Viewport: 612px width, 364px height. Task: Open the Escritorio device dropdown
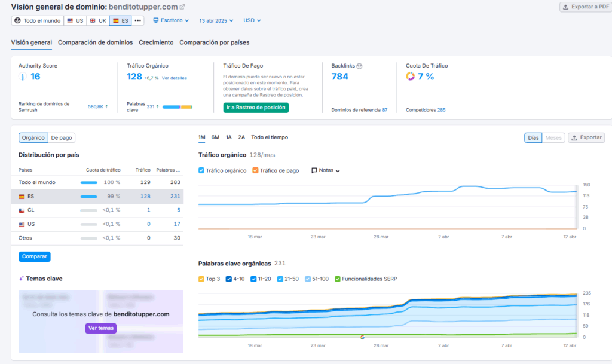[171, 20]
